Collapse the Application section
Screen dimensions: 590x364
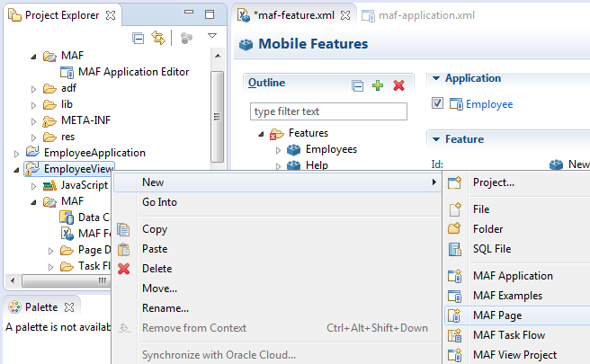pyautogui.click(x=436, y=78)
